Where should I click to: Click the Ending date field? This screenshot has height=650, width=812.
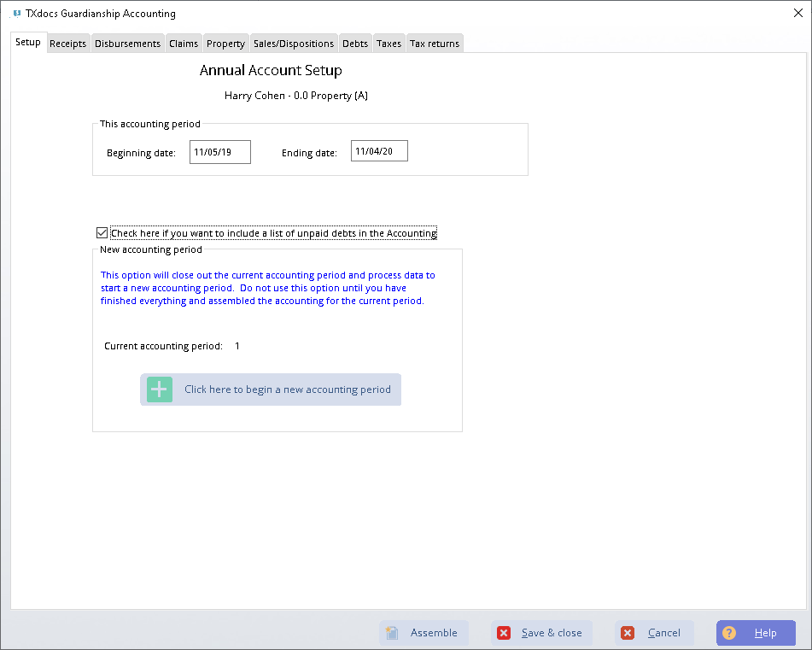tap(379, 151)
